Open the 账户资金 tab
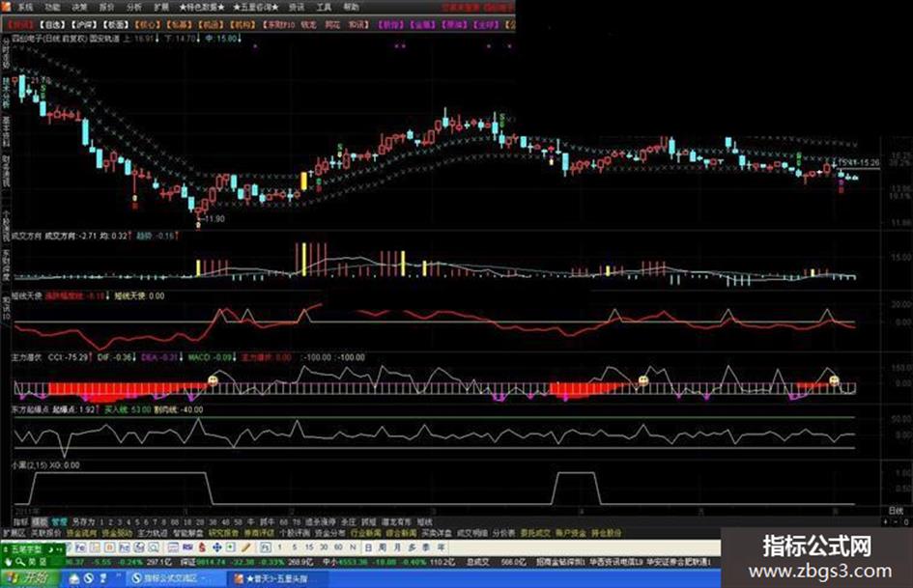Viewport: 913px width, 588px height. pyautogui.click(x=571, y=533)
